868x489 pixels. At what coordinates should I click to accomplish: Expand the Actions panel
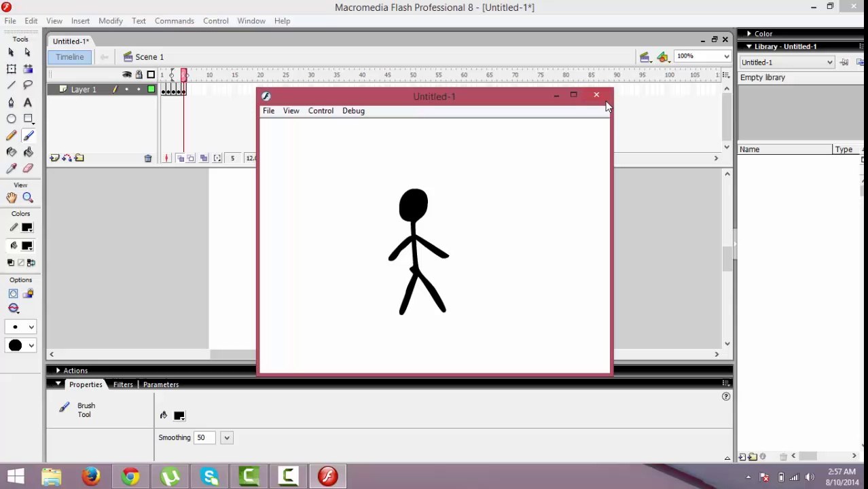[x=58, y=371]
